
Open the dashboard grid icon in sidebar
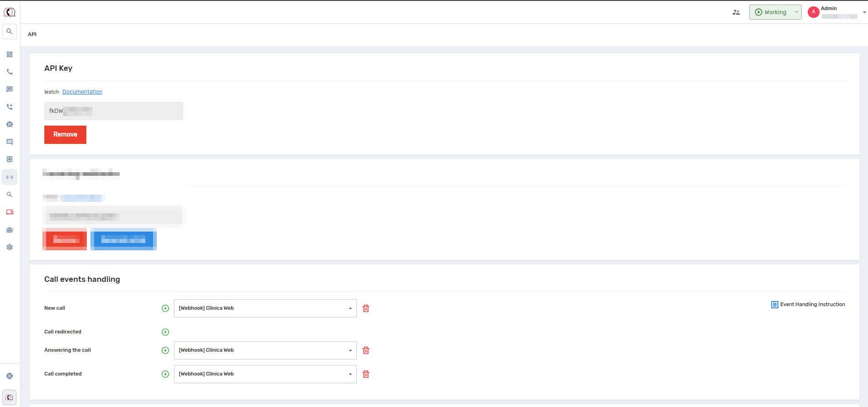tap(10, 54)
